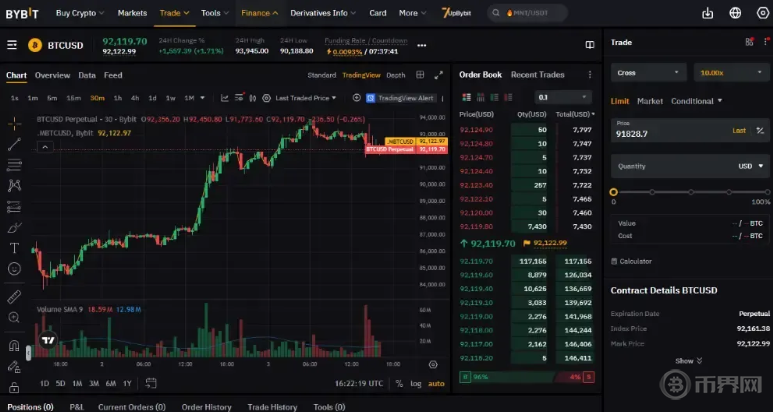Switch to Recent Trades tab
Image resolution: width=773 pixels, height=412 pixels.
538,75
